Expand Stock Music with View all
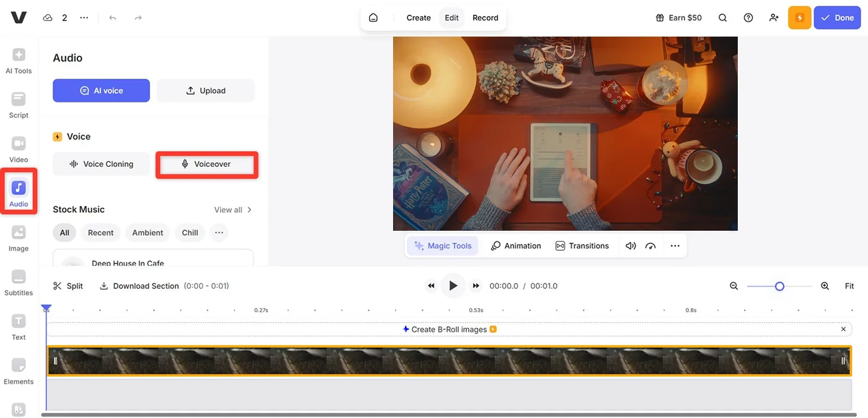The height and width of the screenshot is (418, 868). (x=232, y=210)
